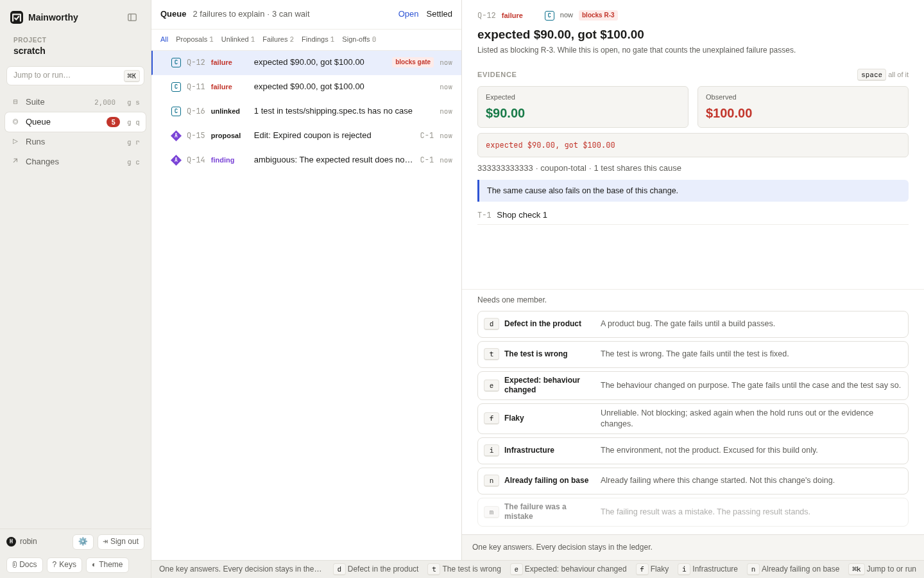Filter the queue by Sign-offs
Screen dimensions: 924x578
coord(359,40)
